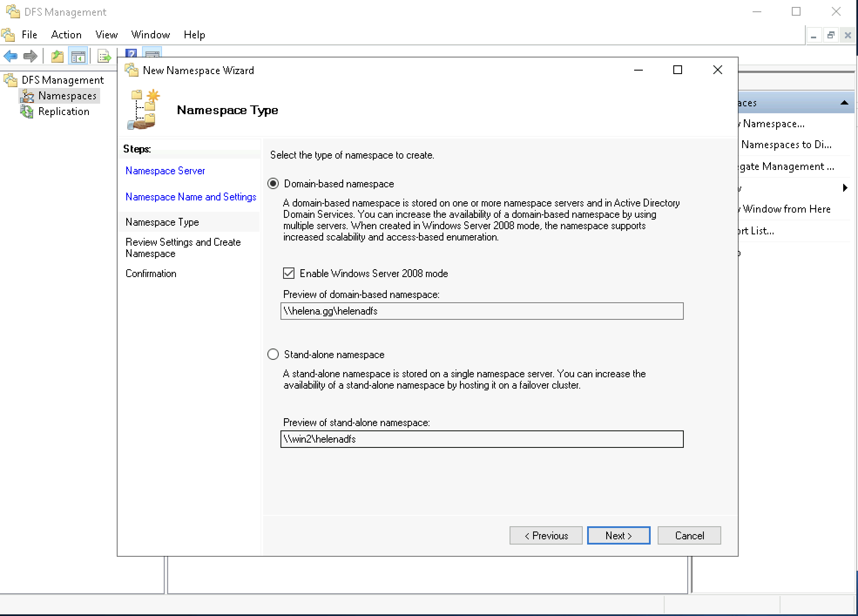This screenshot has height=616, width=858.
Task: Toggle the Show/Hide Console Tree icon
Action: [78, 56]
